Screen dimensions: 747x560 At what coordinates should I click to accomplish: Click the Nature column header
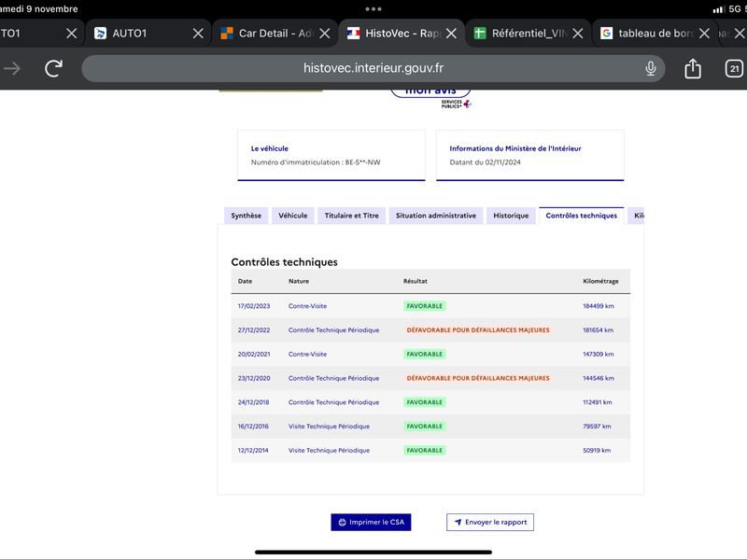pyautogui.click(x=299, y=282)
